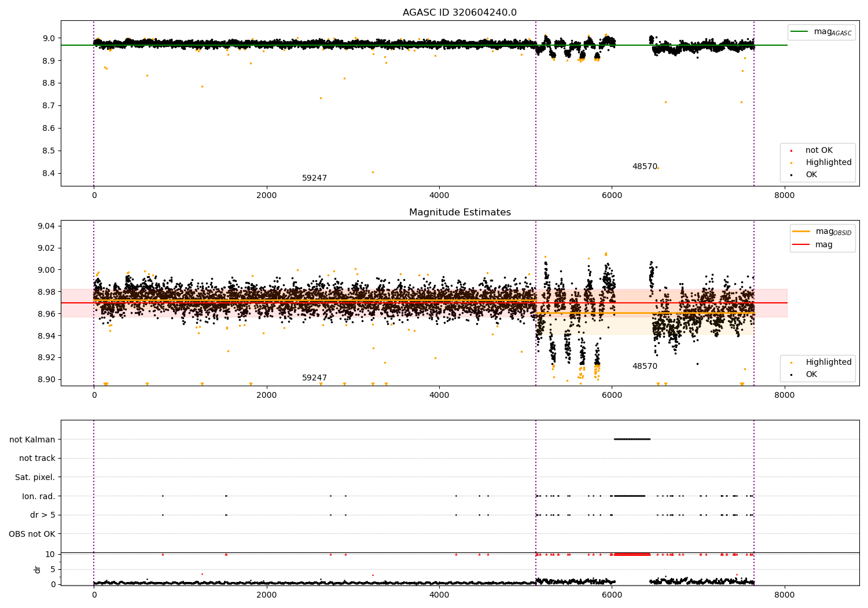This screenshot has height=608, width=868.
Task: Click the mag_AGASC label in the top legend
Action: [x=833, y=32]
